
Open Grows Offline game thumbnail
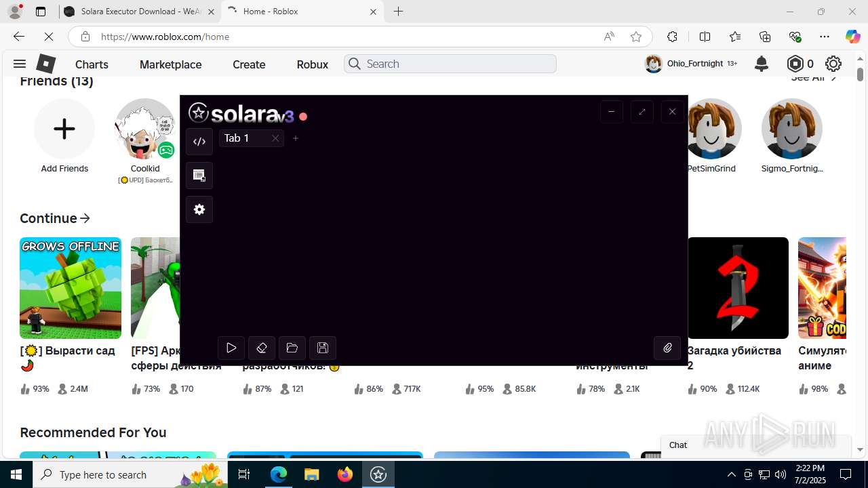point(71,288)
